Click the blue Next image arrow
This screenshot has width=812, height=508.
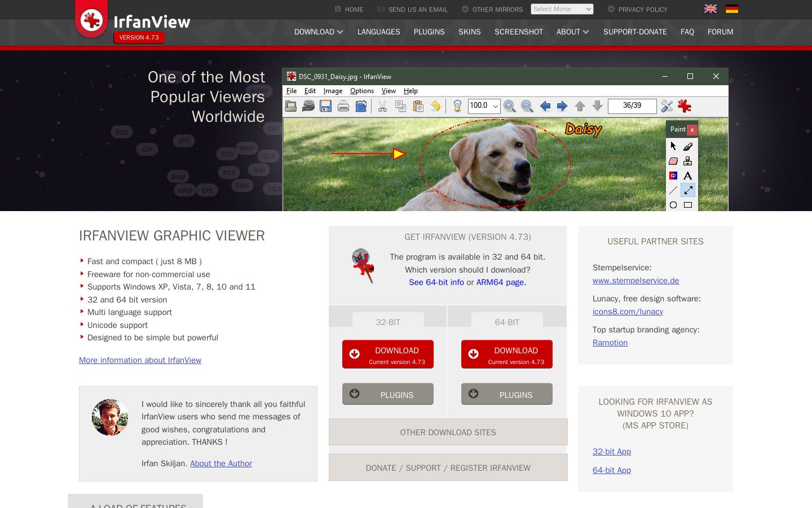click(562, 106)
